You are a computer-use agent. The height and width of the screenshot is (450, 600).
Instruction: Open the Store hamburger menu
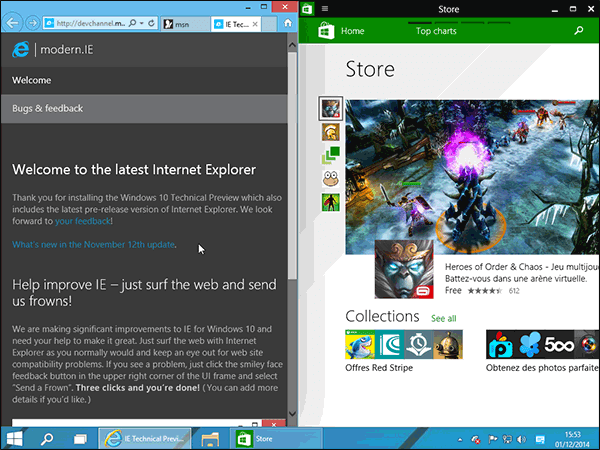325,9
